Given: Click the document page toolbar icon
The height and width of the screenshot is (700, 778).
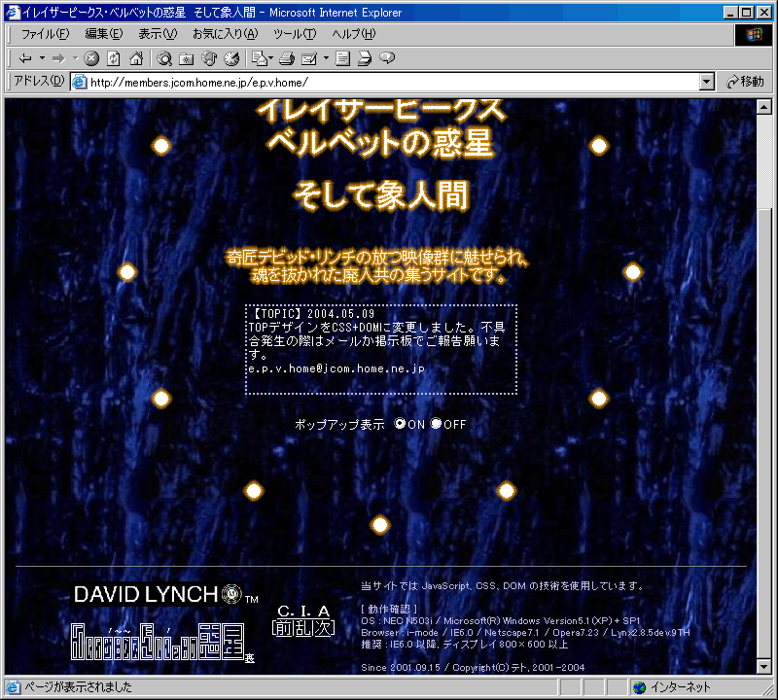Looking at the screenshot, I should (x=342, y=58).
